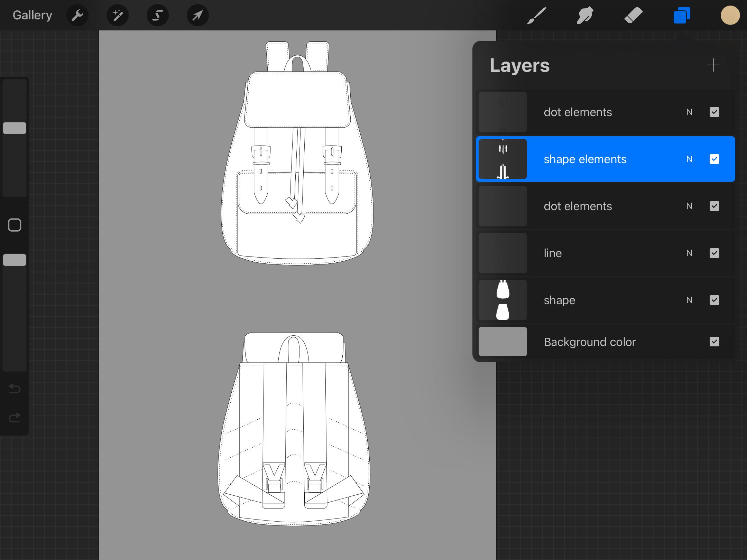This screenshot has width=747, height=560.
Task: Open the Layers panel icon
Action: 681,15
